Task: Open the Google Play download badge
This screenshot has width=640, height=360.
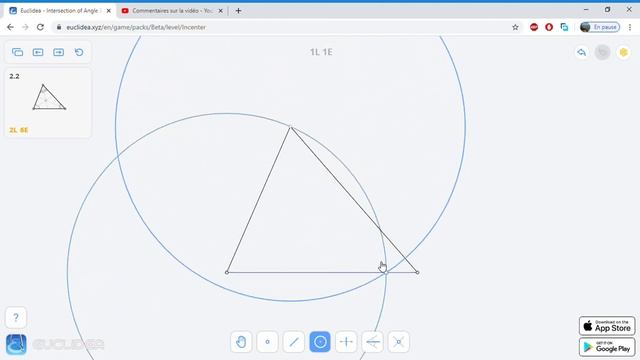Action: (607, 347)
